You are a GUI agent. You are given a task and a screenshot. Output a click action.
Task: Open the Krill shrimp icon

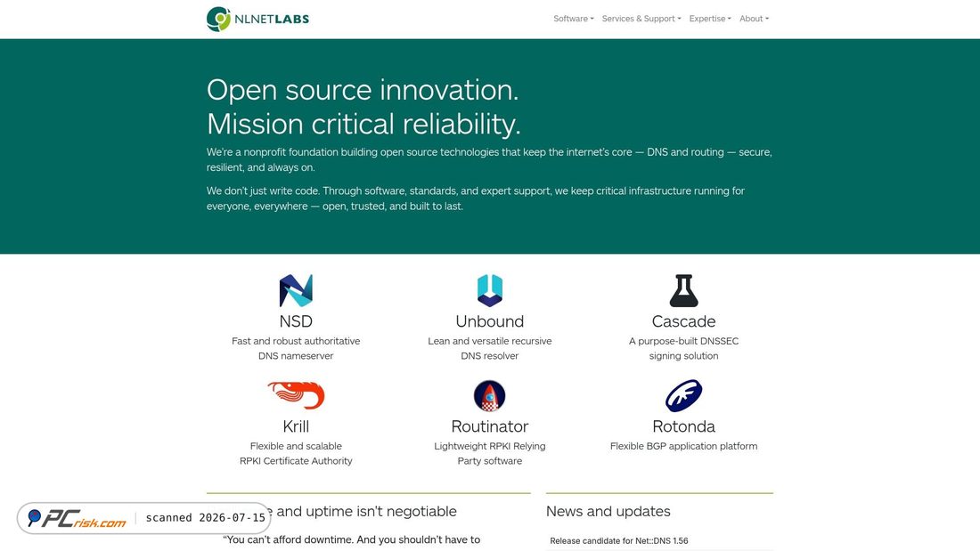click(x=296, y=395)
